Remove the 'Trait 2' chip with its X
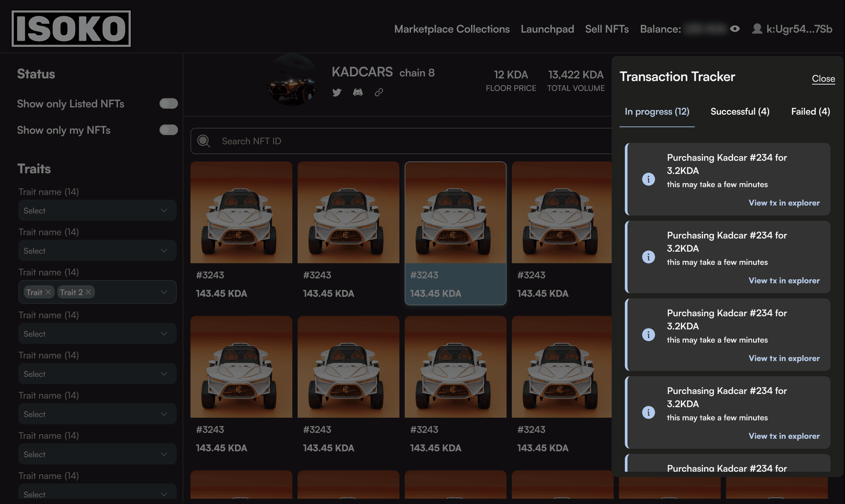Image resolution: width=845 pixels, height=504 pixels. pyautogui.click(x=88, y=292)
